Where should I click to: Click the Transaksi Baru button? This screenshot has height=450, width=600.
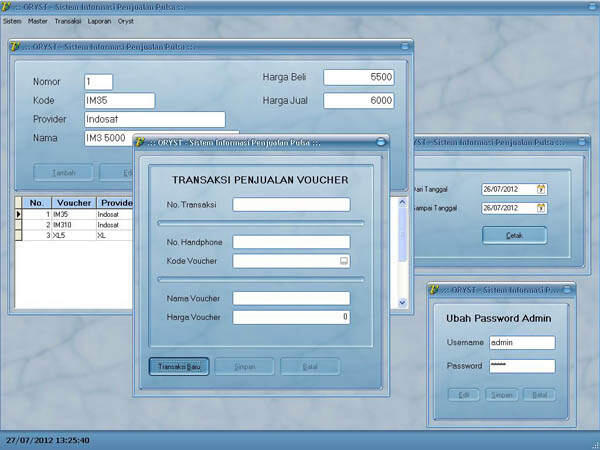pos(179,367)
